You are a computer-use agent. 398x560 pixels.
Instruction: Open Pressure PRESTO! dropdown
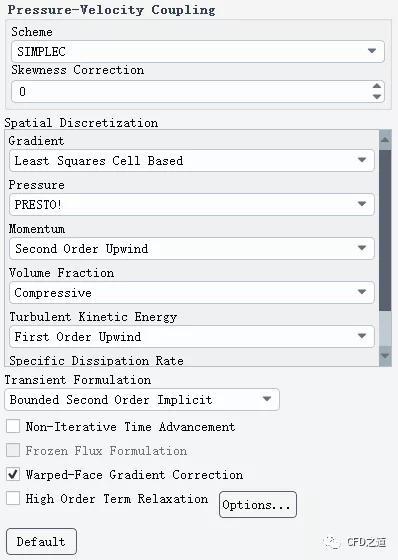click(x=192, y=204)
